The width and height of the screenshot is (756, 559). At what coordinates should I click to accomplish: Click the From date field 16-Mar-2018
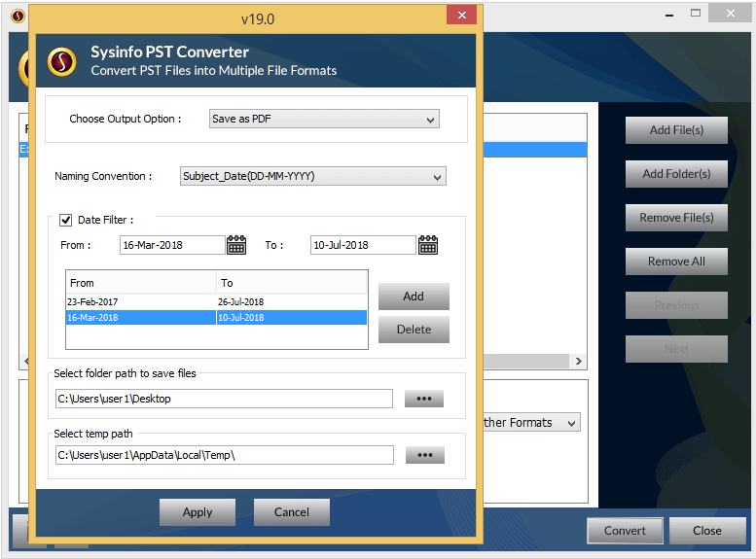pos(172,245)
